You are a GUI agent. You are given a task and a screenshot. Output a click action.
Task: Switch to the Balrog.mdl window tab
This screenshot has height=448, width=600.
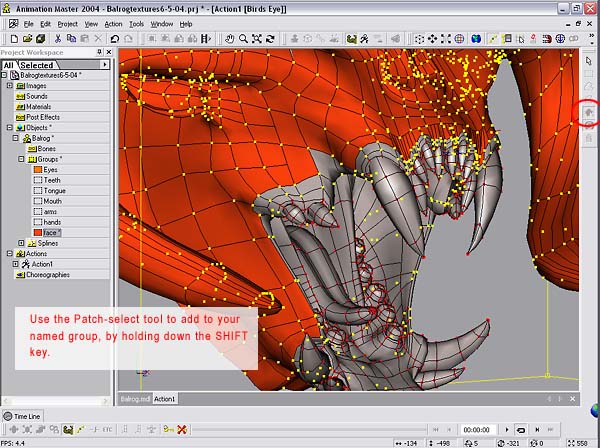(135, 399)
